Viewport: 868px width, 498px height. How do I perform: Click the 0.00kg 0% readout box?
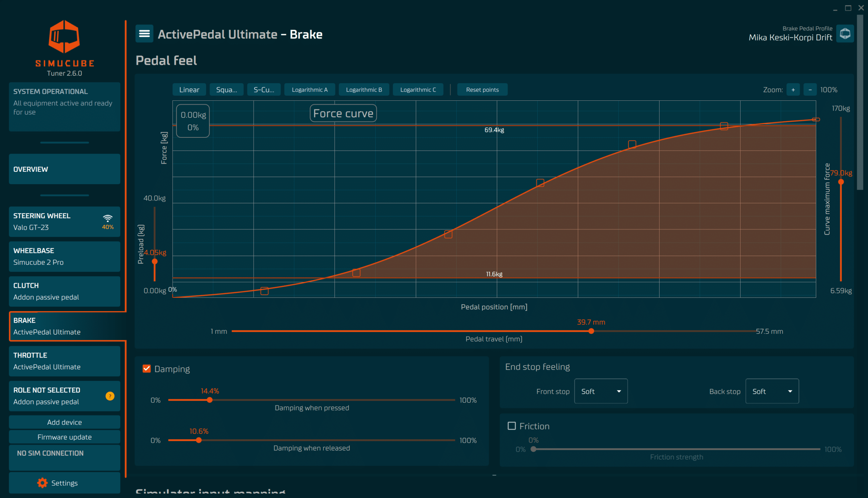[193, 121]
